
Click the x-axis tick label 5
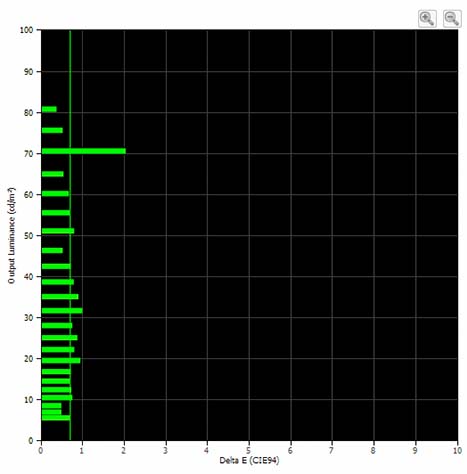pos(248,451)
